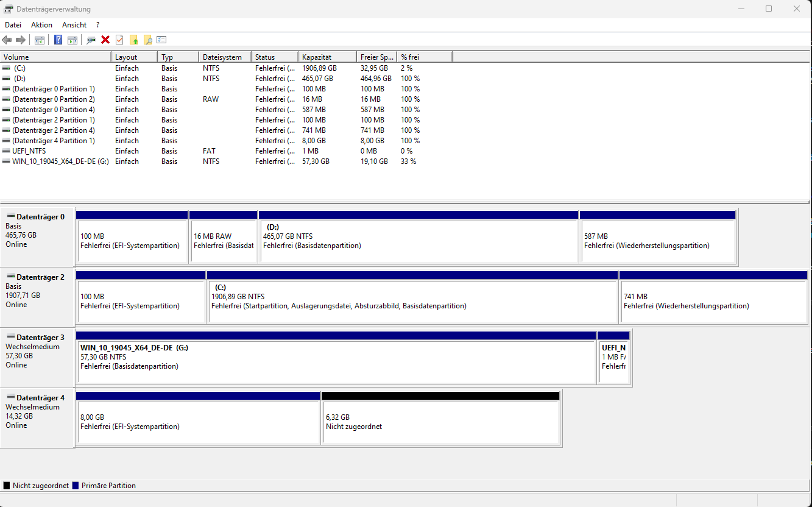This screenshot has height=507, width=812.
Task: Select the (Datenträger 0 Partition 2) volume row
Action: (x=225, y=99)
